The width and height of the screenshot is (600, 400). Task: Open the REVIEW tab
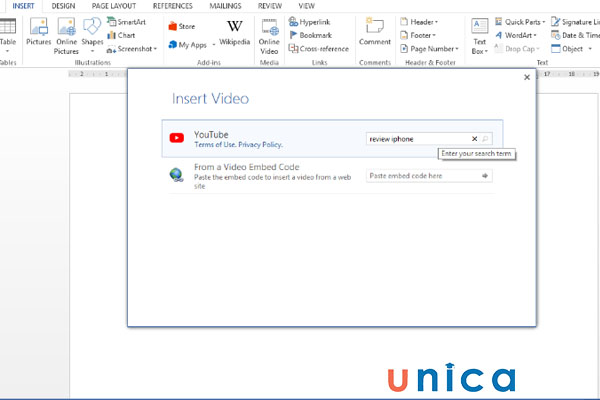[270, 6]
